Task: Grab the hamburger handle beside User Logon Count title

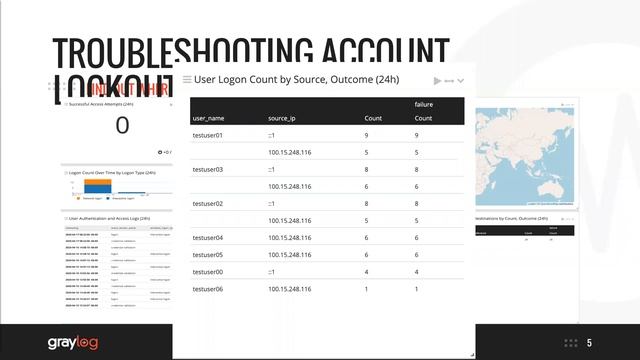Action: click(187, 79)
